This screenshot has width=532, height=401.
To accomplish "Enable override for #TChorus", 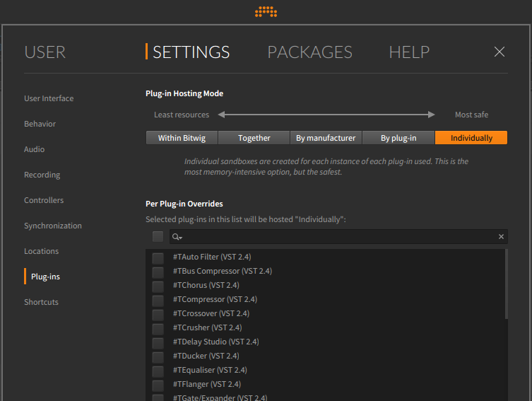I will pos(158,286).
